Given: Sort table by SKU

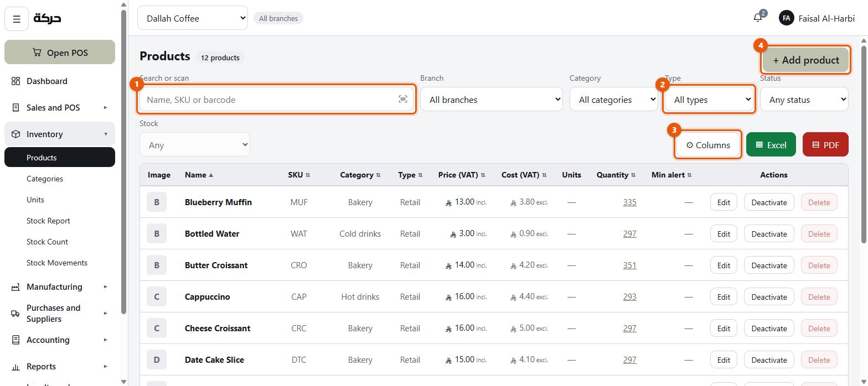Looking at the screenshot, I should coord(299,175).
